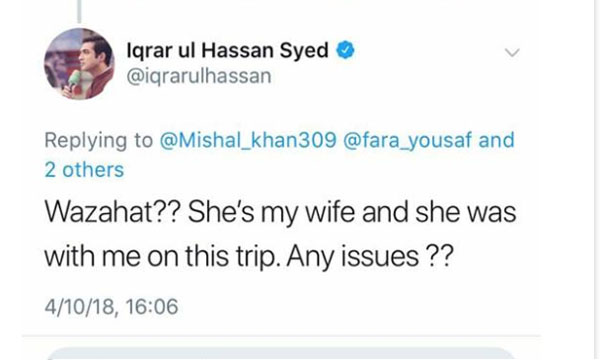This screenshot has width=600, height=360.
Task: Click the tweet timestamp 4/10/18, 16:06
Action: [111, 306]
